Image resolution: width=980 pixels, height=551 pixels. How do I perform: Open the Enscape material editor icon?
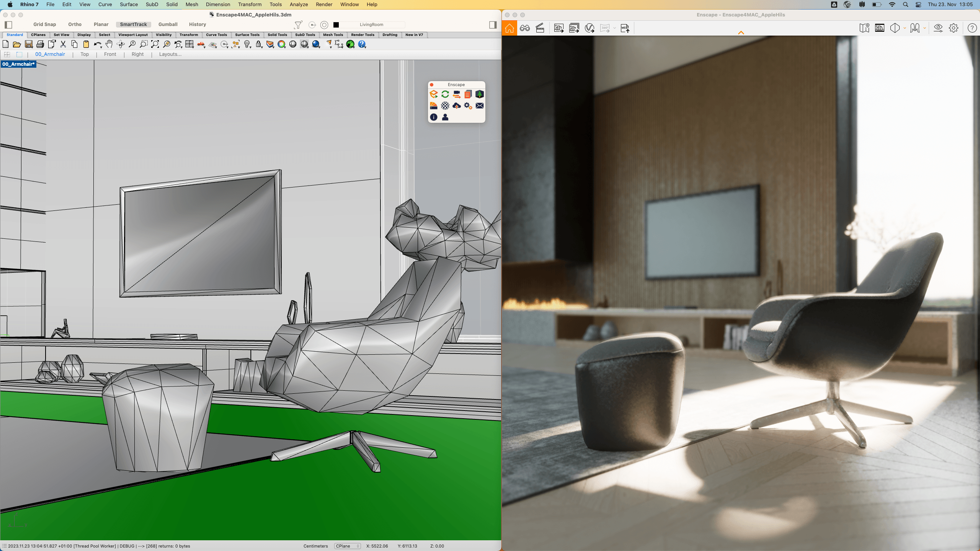(434, 106)
